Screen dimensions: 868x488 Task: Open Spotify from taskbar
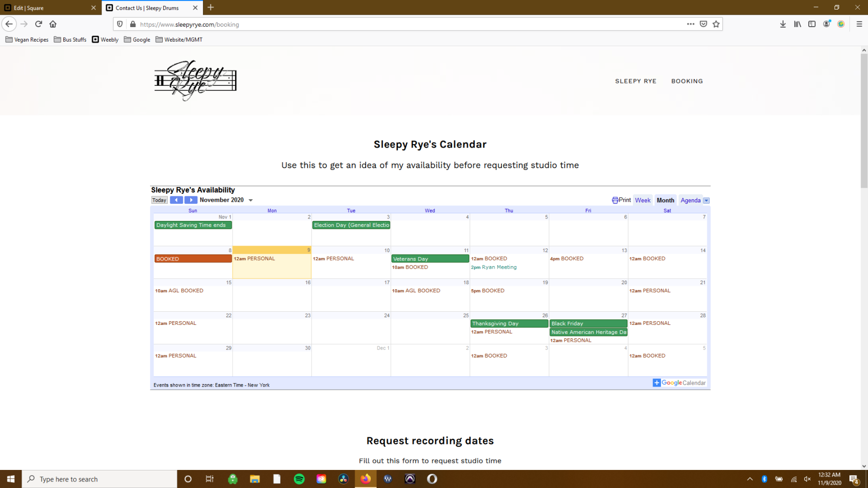299,479
